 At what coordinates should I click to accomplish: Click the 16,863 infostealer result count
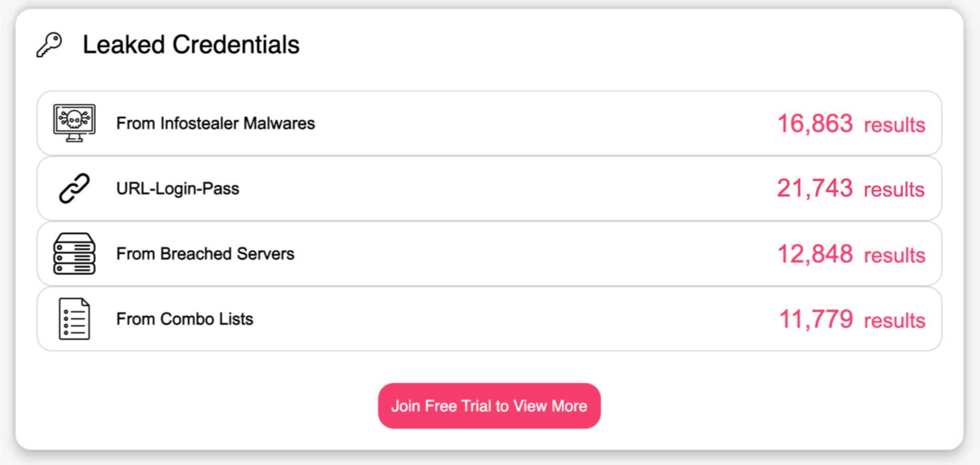tap(814, 124)
